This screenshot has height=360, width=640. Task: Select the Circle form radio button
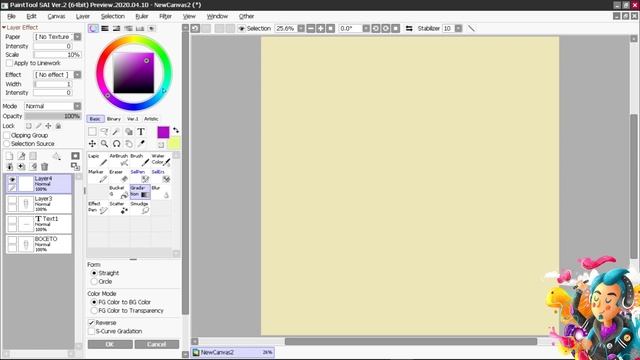coord(94,282)
